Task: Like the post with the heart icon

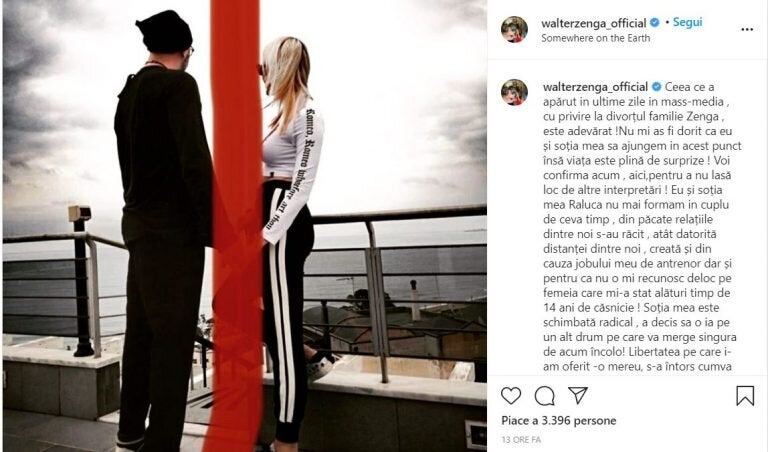Action: point(511,395)
